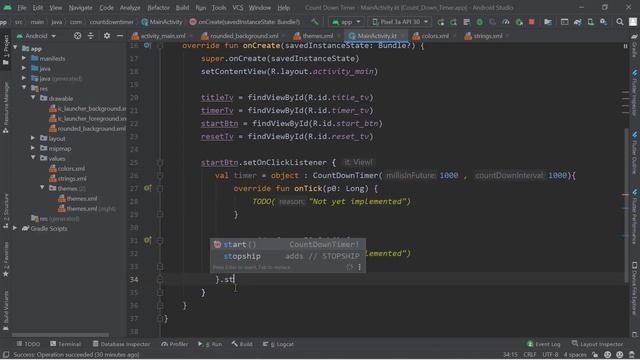
Task: Open the Navigate menu
Action: click(80, 8)
